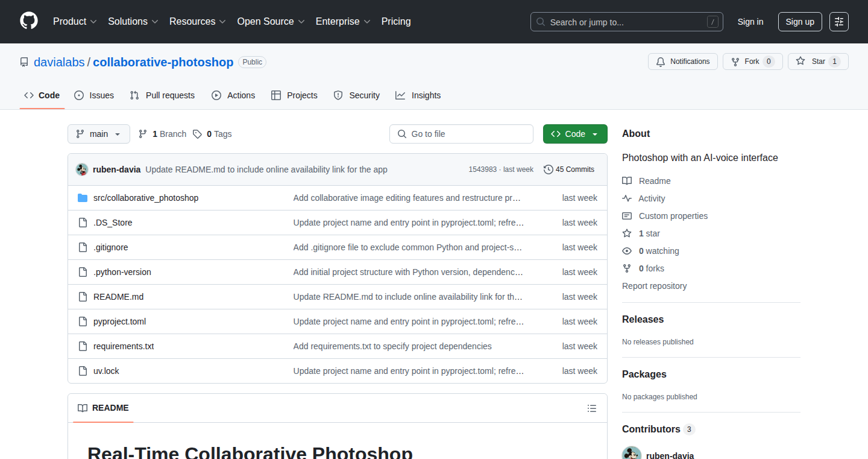
Task: Click the play icon on Actions tab
Action: point(216,95)
